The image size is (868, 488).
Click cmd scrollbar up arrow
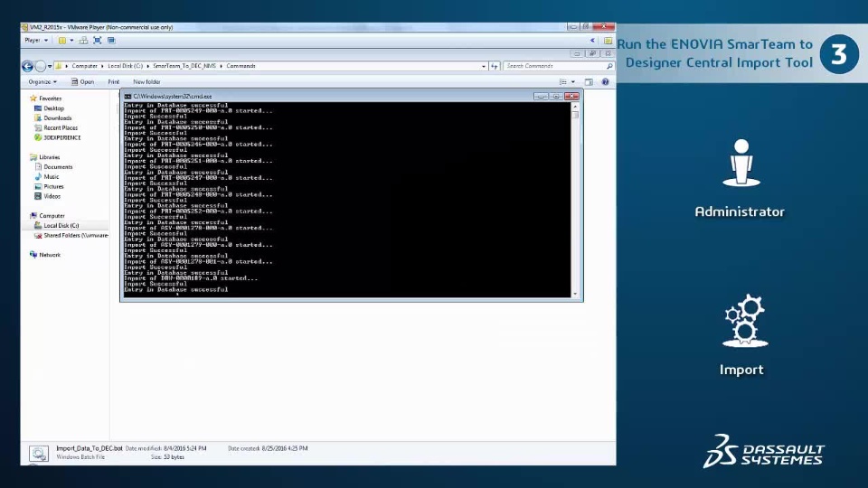575,107
